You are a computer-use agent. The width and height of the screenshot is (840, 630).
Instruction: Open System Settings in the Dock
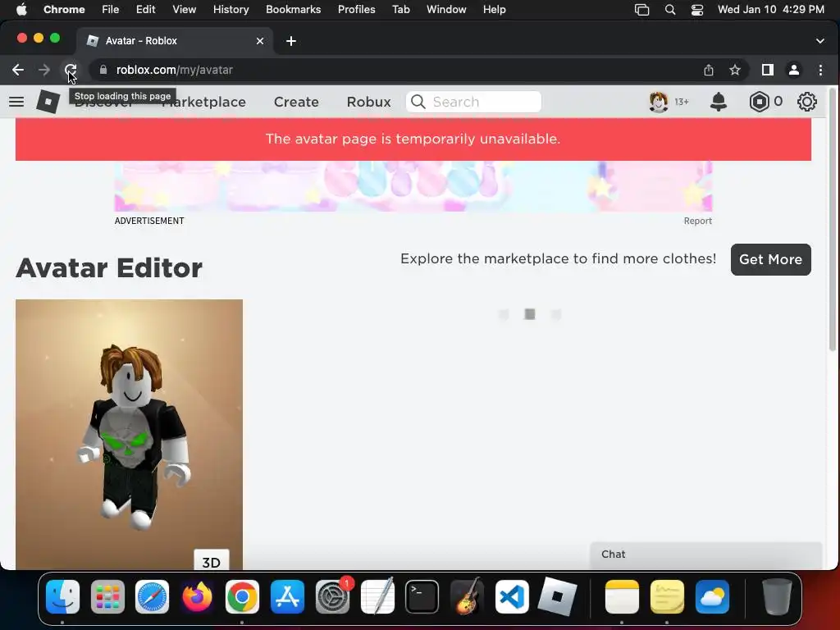coord(332,596)
